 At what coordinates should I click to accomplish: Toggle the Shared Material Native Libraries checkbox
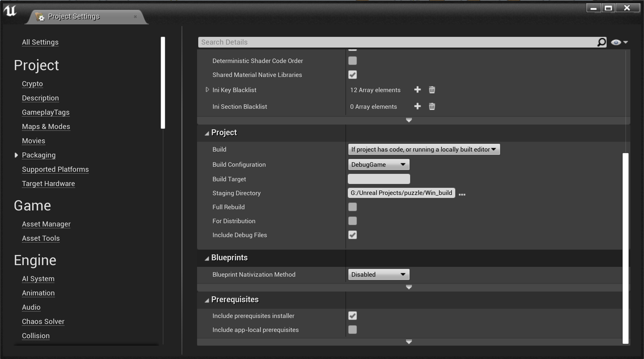tap(352, 74)
